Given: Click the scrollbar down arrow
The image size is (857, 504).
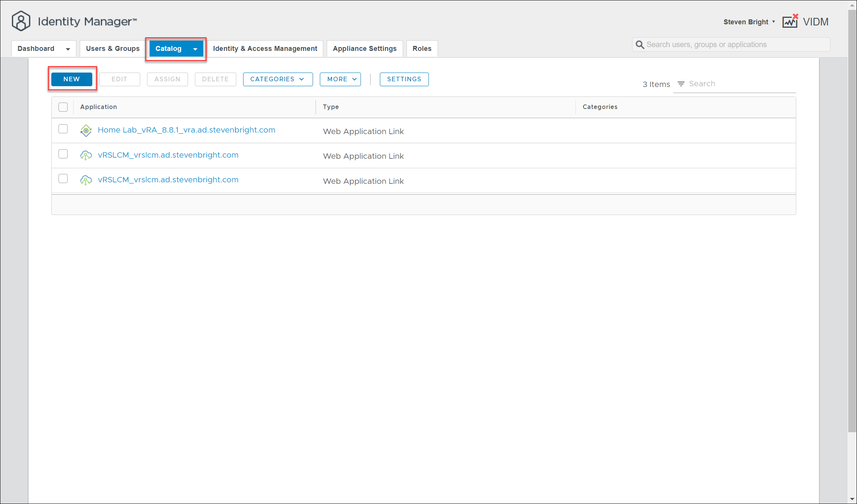Looking at the screenshot, I should [852, 499].
